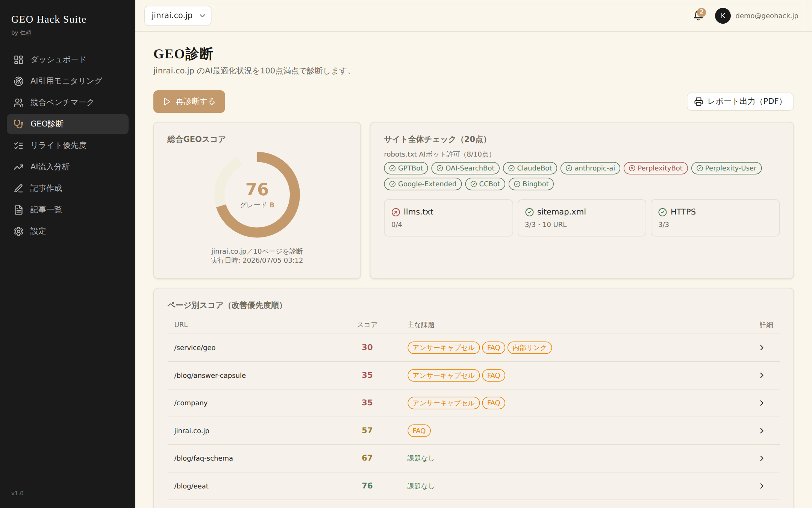This screenshot has width=812, height=508.
Task: Click the FAQ tag on jinrai.co.jp row
Action: click(419, 430)
